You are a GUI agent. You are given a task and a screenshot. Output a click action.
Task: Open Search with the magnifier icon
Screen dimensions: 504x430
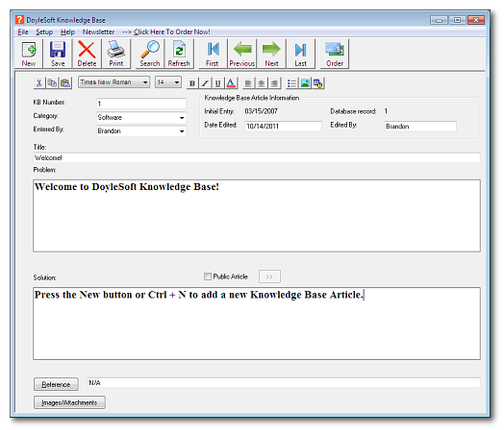click(x=150, y=54)
